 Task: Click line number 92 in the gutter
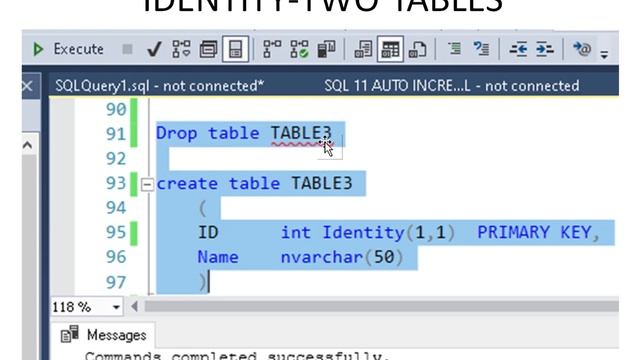[116, 159]
